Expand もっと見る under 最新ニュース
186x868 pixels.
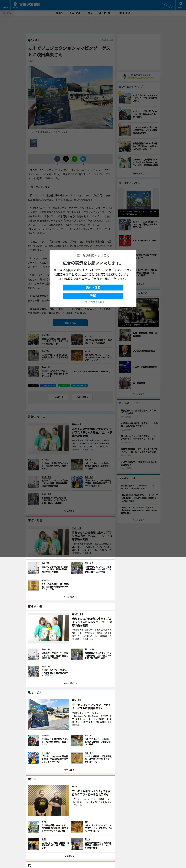coord(70,511)
